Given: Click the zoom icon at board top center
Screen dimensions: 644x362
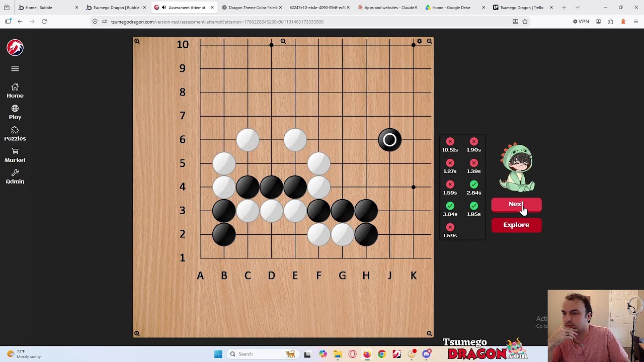Looking at the screenshot, I should [283, 41].
